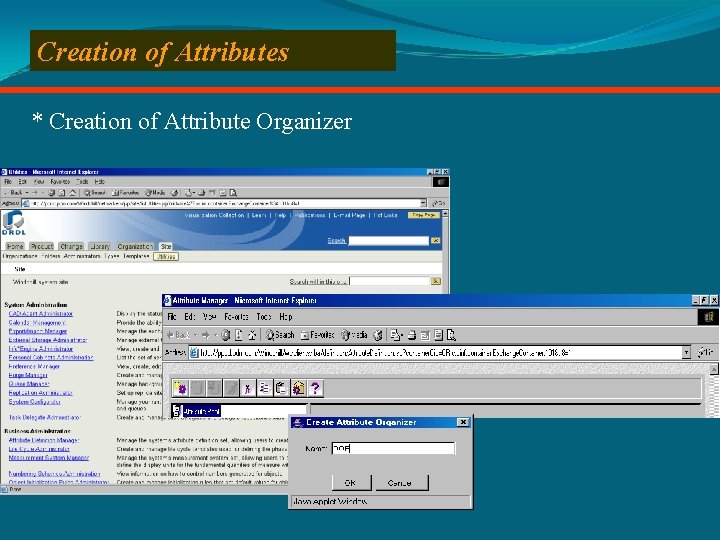Viewport: 720px width, 540px height.
Task: Click the scroll-up arrow in the Attribute Manager window
Action: [x=713, y=369]
